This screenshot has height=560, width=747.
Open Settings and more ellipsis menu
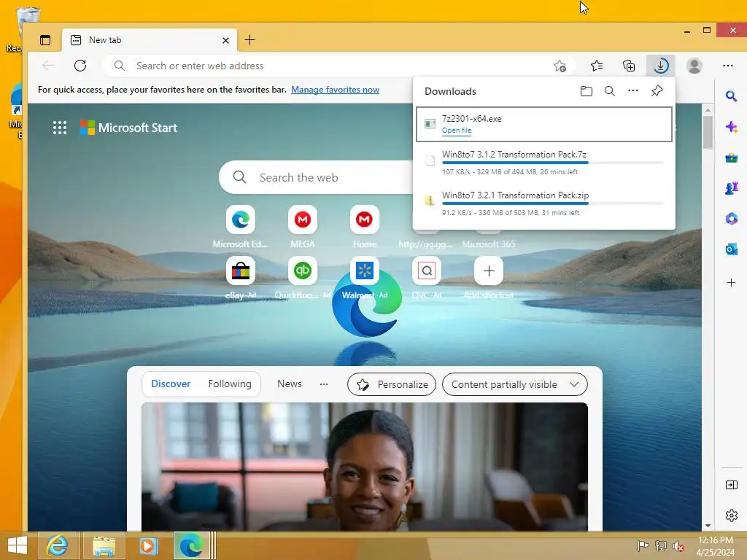coord(727,66)
